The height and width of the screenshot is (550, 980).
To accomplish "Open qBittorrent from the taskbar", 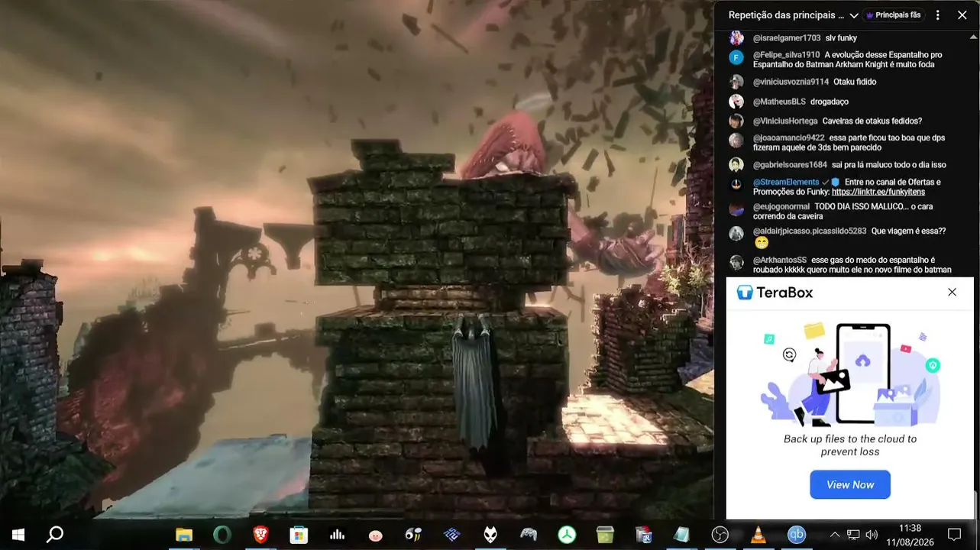I will (x=797, y=535).
